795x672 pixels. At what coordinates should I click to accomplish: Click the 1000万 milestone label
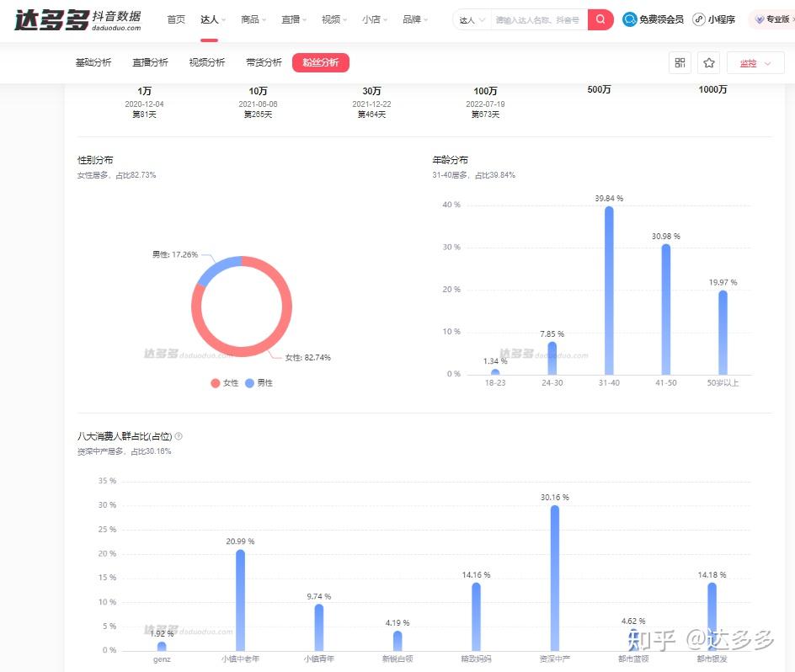[x=712, y=90]
